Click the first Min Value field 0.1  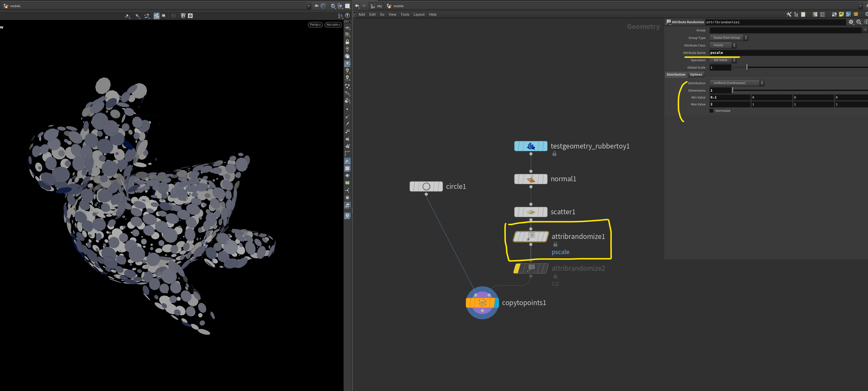tap(730, 97)
